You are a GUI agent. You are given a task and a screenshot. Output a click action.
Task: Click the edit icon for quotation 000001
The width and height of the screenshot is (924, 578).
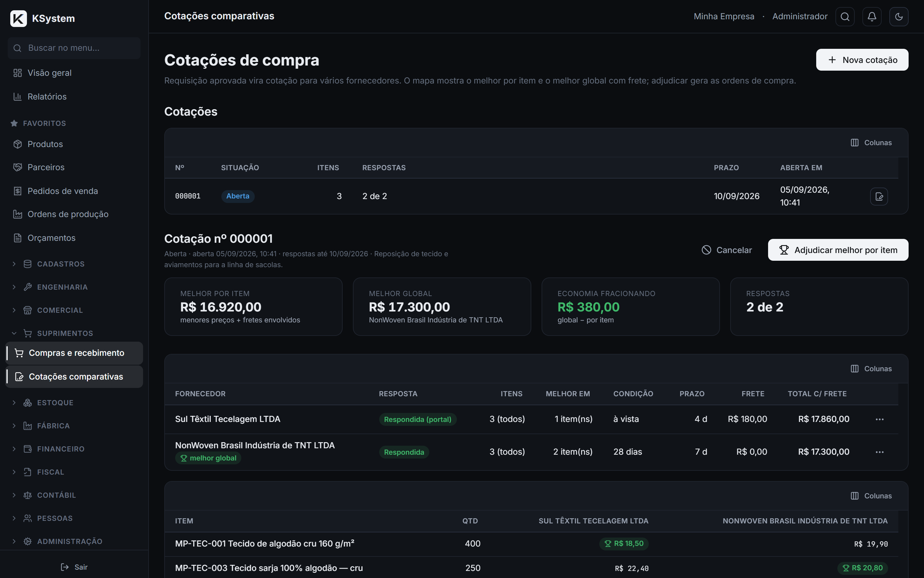(879, 197)
